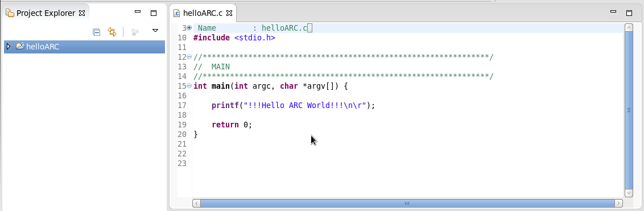Place cursor on the printf line
Image resolution: width=644 pixels, height=211 pixels.
(x=293, y=106)
